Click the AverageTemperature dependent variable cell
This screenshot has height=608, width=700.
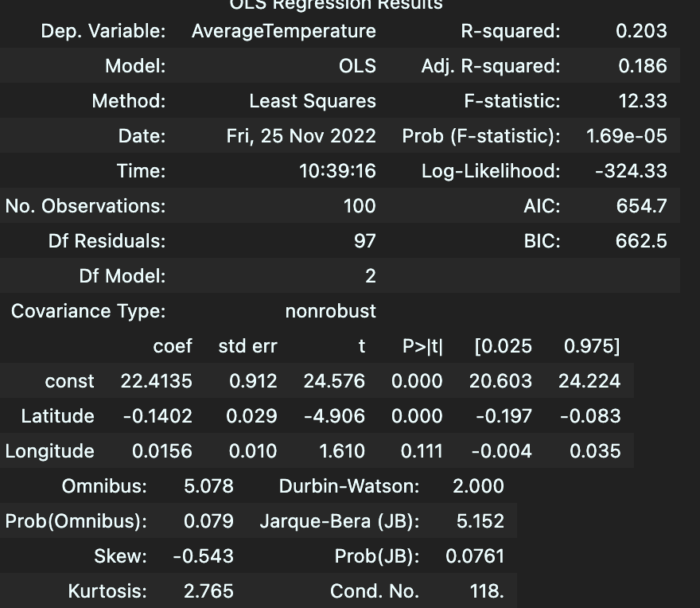tap(283, 31)
